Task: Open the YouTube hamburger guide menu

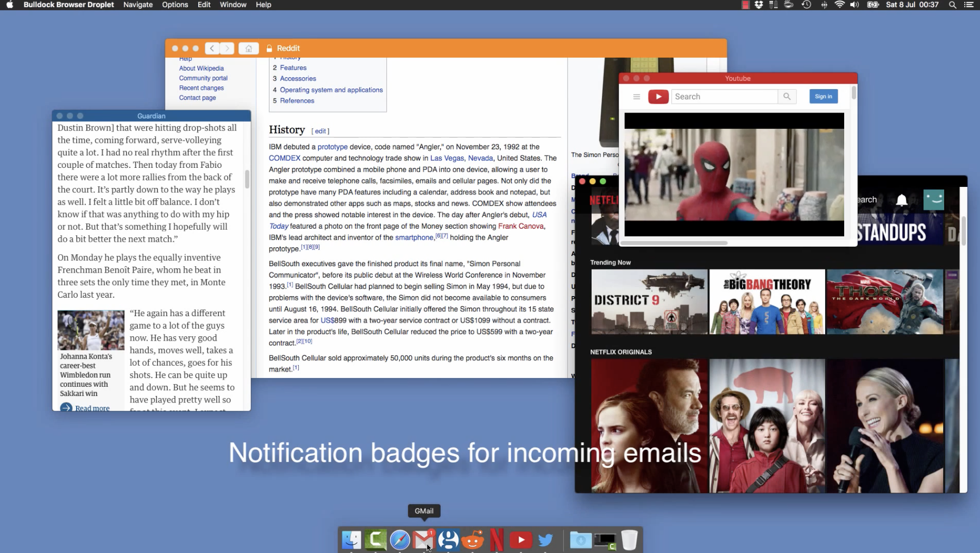Action: click(637, 96)
